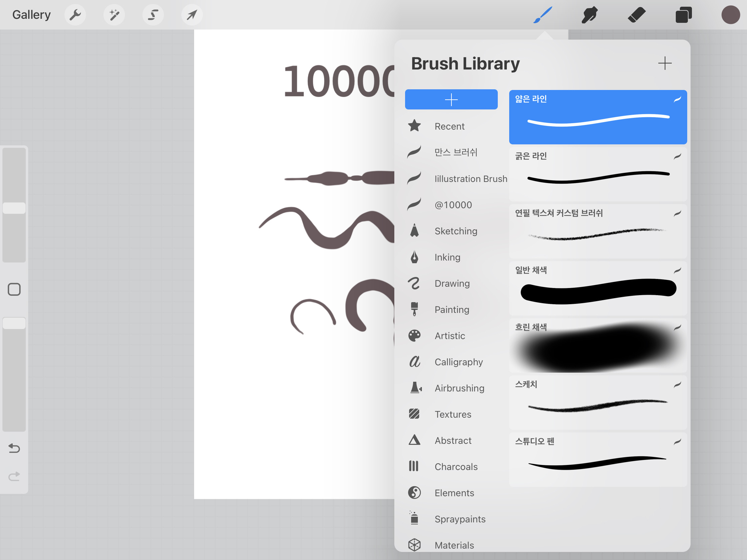Adjust the brush size slider handle

(x=14, y=208)
